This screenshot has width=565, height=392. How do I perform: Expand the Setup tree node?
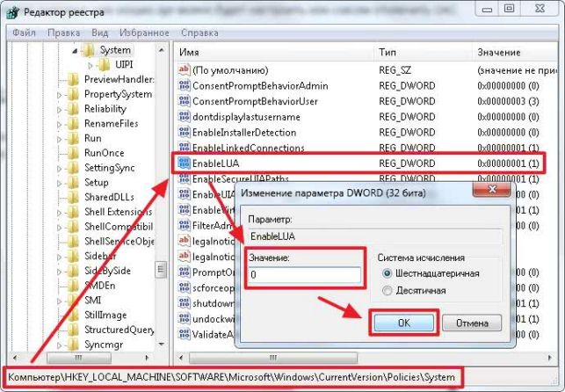coord(59,184)
